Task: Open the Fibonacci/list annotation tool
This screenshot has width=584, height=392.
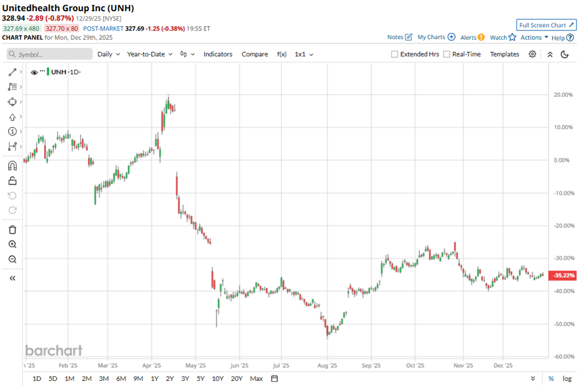Action: tap(12, 87)
